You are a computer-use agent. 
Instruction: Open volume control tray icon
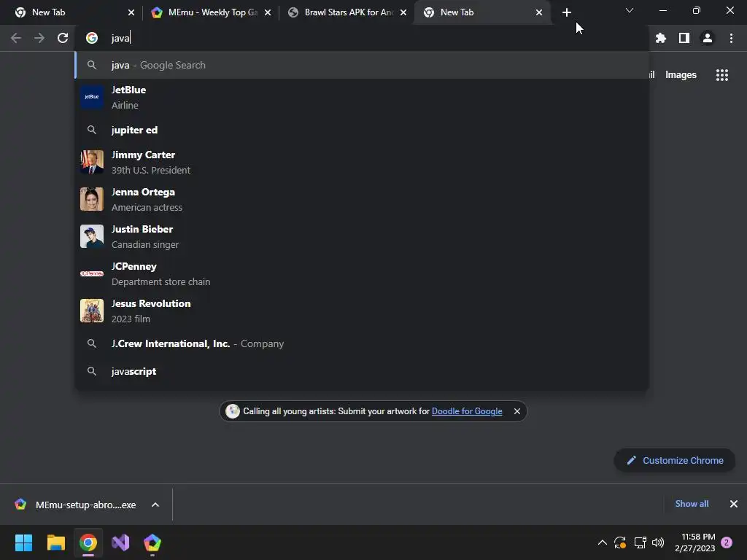click(x=658, y=542)
